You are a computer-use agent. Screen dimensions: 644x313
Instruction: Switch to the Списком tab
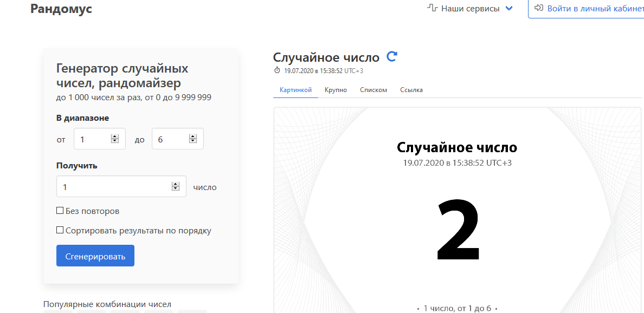tap(373, 90)
